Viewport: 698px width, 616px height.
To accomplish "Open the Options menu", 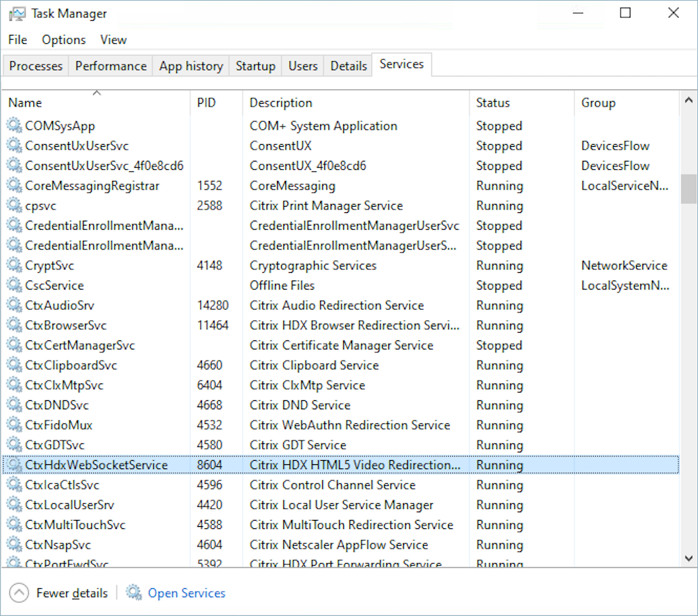I will [x=63, y=40].
